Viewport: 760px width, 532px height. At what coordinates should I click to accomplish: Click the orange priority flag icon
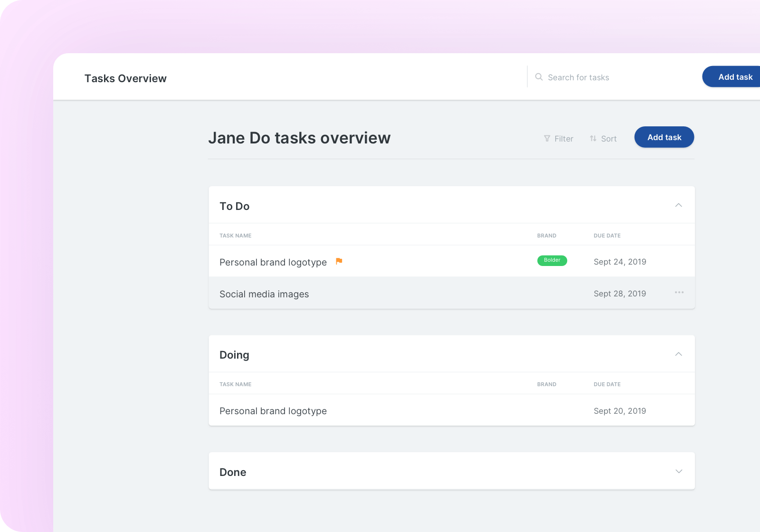[339, 261]
